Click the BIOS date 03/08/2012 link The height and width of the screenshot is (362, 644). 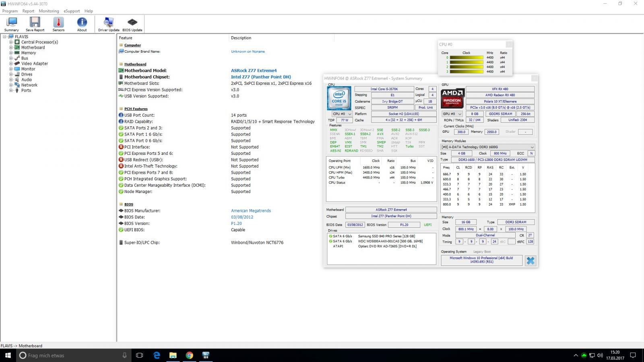242,217
